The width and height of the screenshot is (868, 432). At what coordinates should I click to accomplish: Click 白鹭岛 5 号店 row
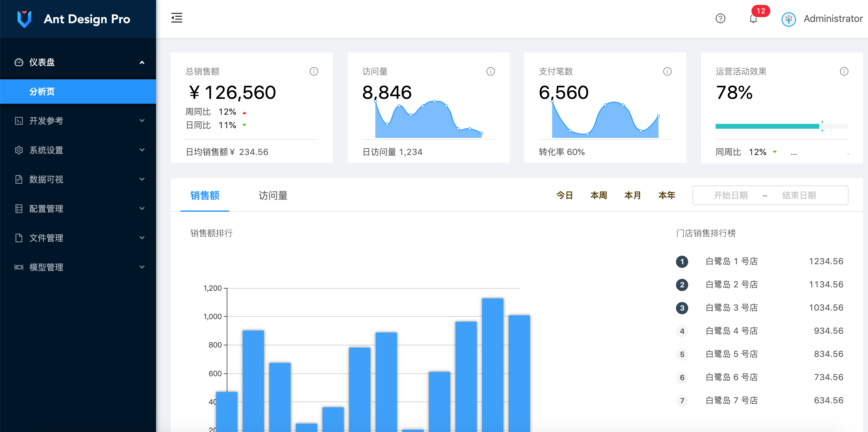pyautogui.click(x=760, y=354)
